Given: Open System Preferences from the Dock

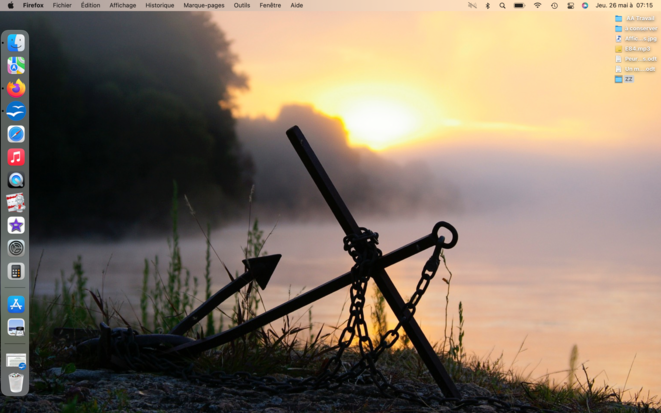Looking at the screenshot, I should [x=16, y=248].
